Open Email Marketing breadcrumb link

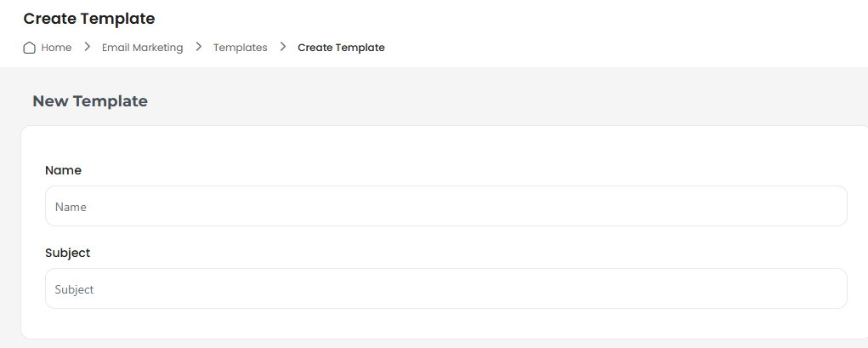point(142,48)
